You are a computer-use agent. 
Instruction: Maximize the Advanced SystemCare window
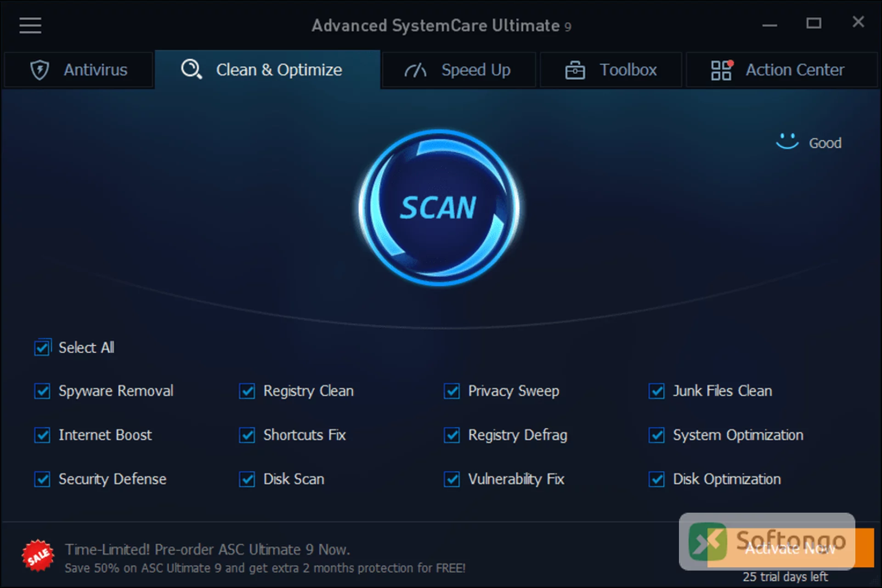(814, 23)
